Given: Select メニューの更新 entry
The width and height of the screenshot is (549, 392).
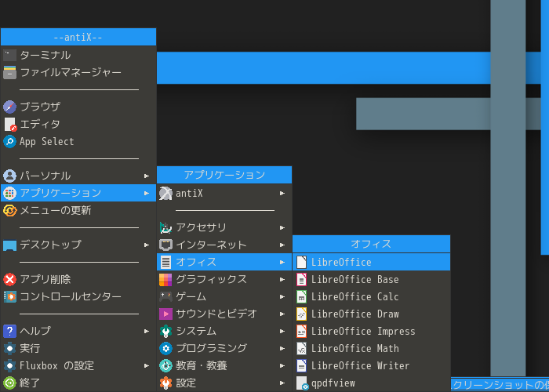Looking at the screenshot, I should pyautogui.click(x=78, y=210).
